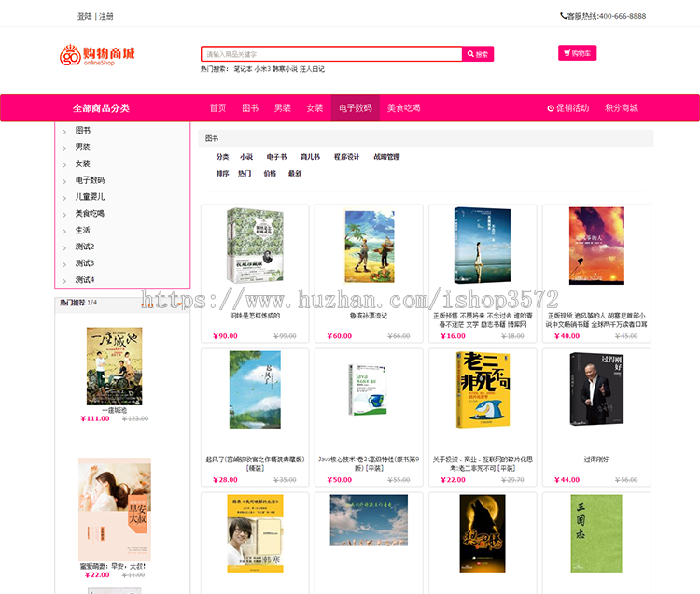The height and width of the screenshot is (594, 700).
Task: Open the 促销活动 promotions link
Action: click(567, 108)
